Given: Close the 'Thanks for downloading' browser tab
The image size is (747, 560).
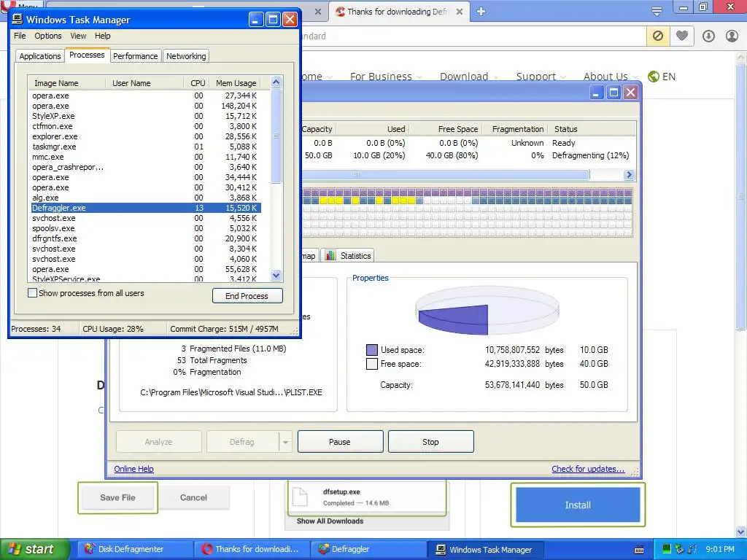Looking at the screenshot, I should pos(460,12).
